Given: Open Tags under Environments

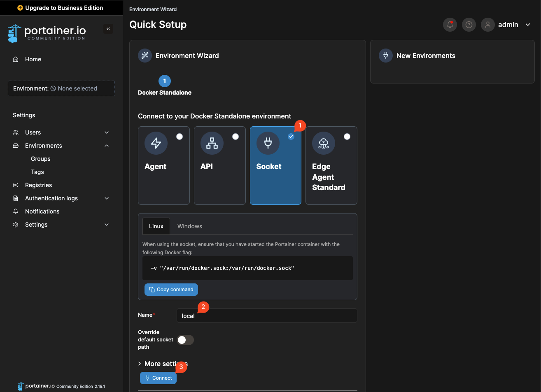Looking at the screenshot, I should point(37,172).
